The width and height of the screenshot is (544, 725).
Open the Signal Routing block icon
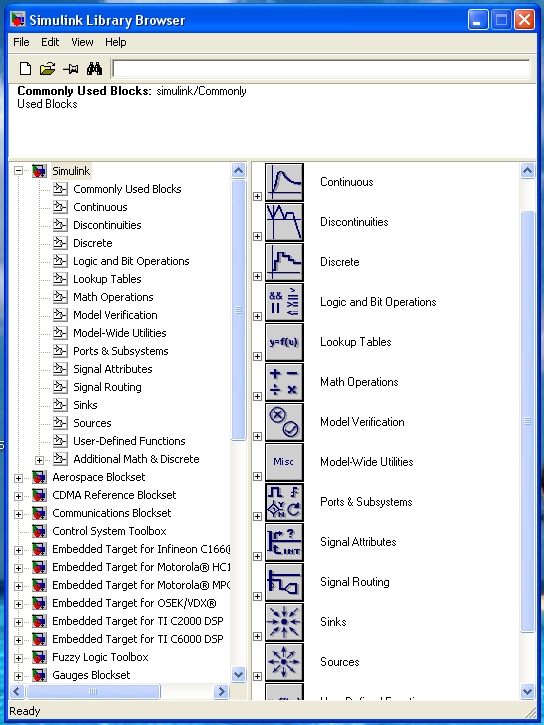tap(284, 582)
